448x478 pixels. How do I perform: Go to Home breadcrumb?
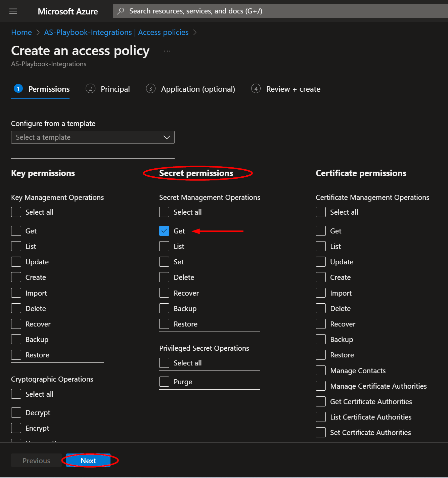(21, 32)
